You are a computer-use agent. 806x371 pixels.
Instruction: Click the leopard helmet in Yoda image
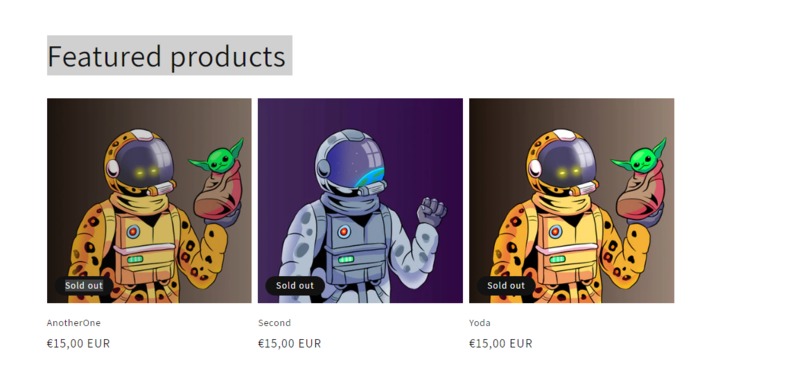coord(560,161)
